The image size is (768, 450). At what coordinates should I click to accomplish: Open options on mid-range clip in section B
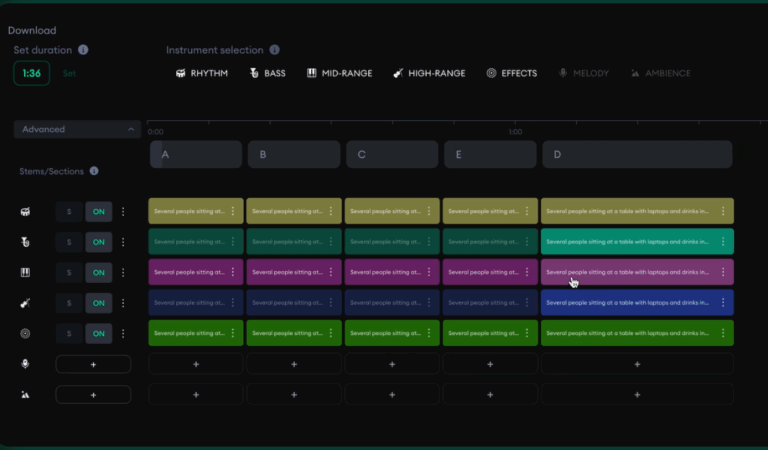tap(331, 272)
